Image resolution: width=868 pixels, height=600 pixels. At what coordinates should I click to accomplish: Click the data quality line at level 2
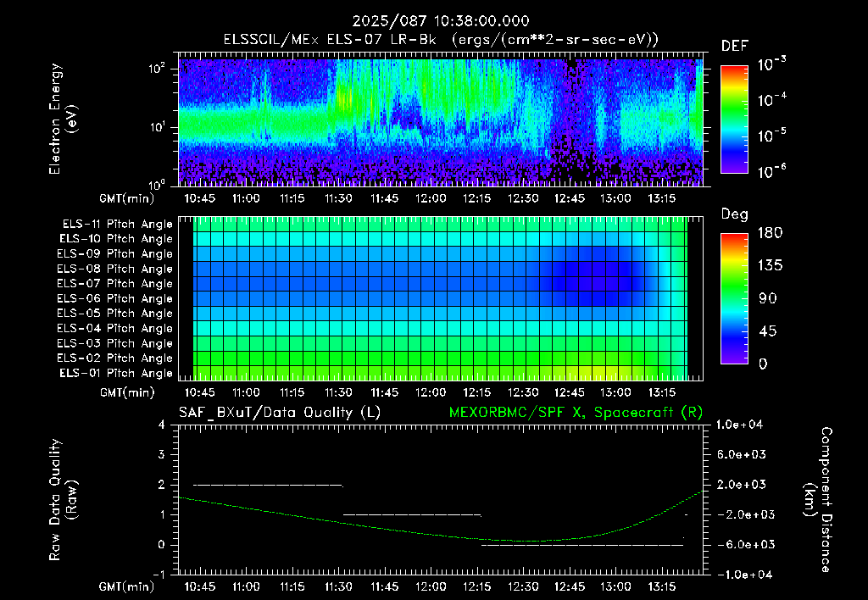pos(268,485)
